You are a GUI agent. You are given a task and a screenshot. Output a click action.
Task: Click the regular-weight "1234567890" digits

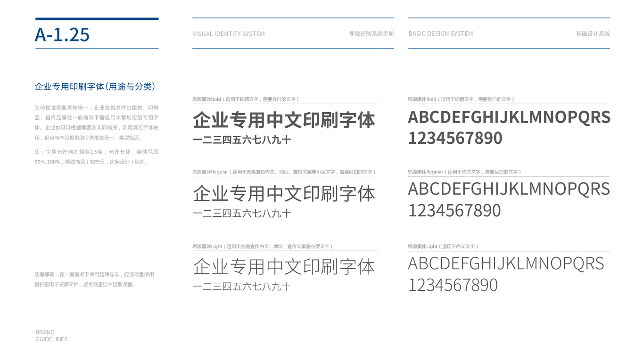click(x=454, y=210)
